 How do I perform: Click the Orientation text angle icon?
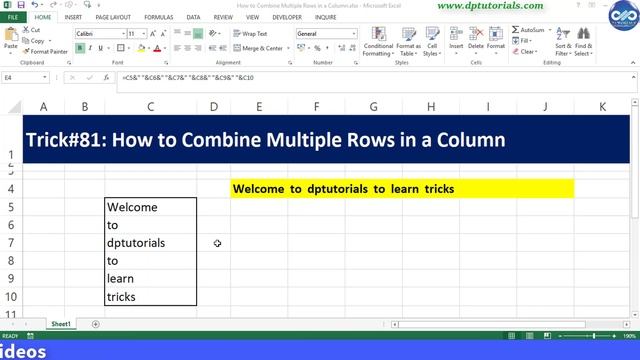(x=212, y=33)
